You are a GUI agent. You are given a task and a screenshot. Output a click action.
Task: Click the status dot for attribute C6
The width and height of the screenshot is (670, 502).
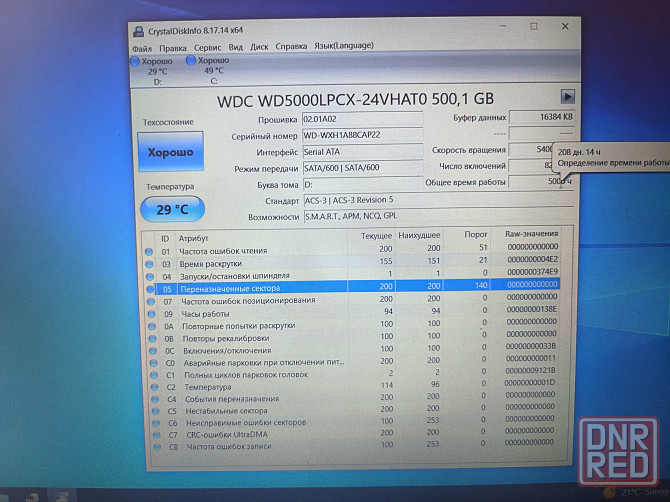tap(156, 423)
